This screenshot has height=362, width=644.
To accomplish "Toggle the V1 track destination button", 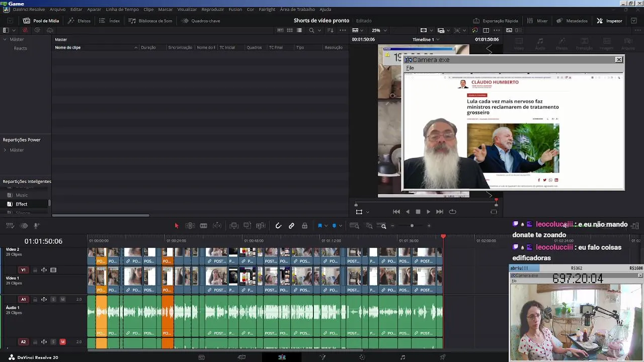I will pyautogui.click(x=23, y=270).
